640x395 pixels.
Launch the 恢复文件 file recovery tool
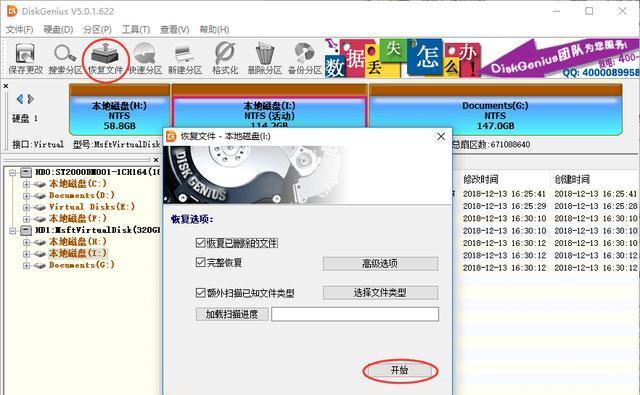click(105, 59)
